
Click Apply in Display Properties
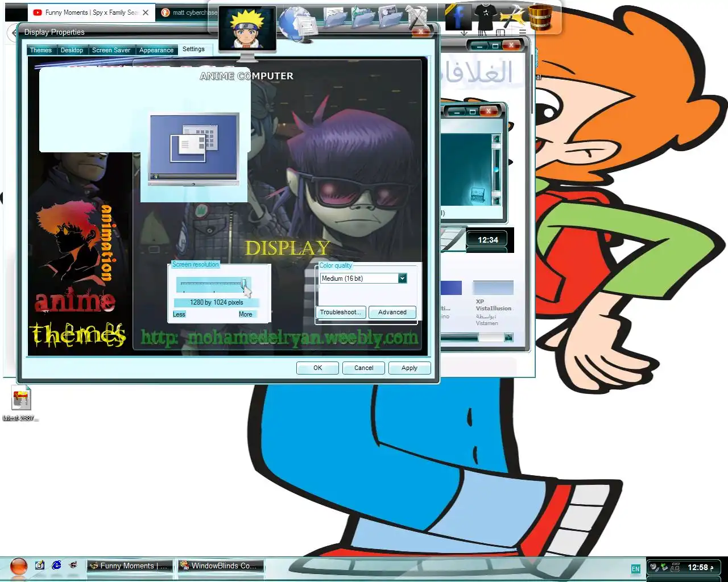(409, 368)
